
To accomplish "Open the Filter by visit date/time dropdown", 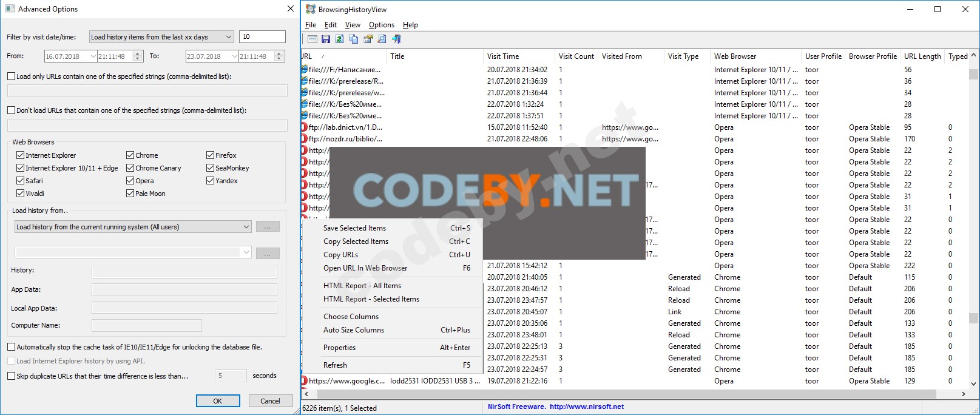I will tap(161, 37).
